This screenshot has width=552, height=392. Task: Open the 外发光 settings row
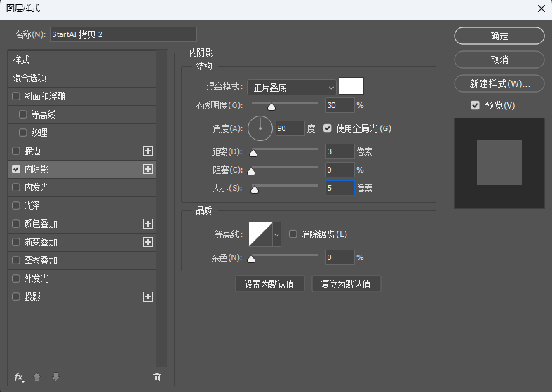click(x=82, y=278)
